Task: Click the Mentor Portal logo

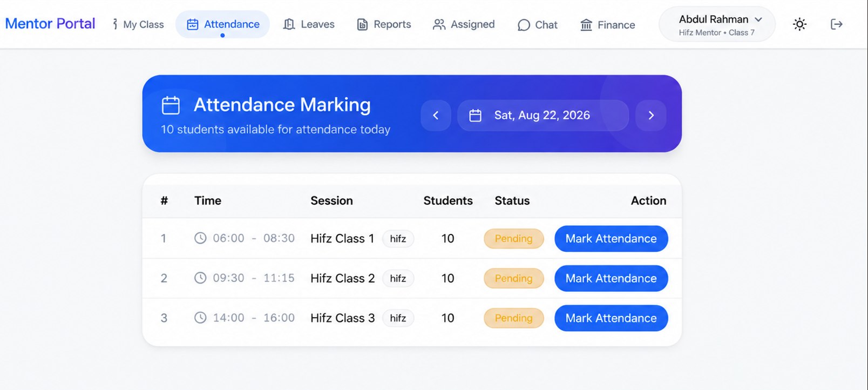Action: tap(50, 24)
